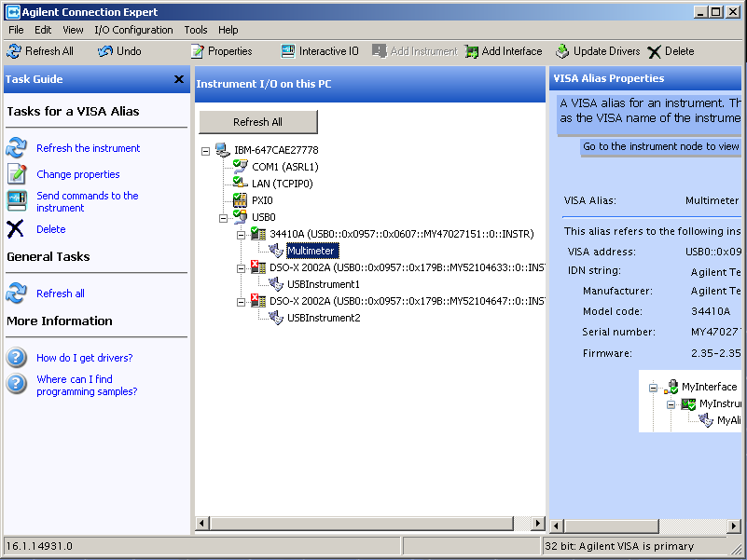Click the LAN (TCPIP0) interface icon

[240, 184]
